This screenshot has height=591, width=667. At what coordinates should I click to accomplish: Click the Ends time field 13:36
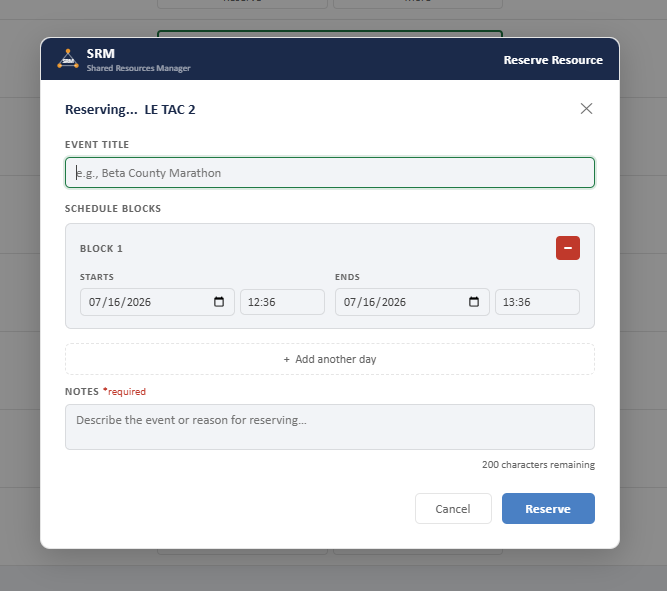coord(537,302)
